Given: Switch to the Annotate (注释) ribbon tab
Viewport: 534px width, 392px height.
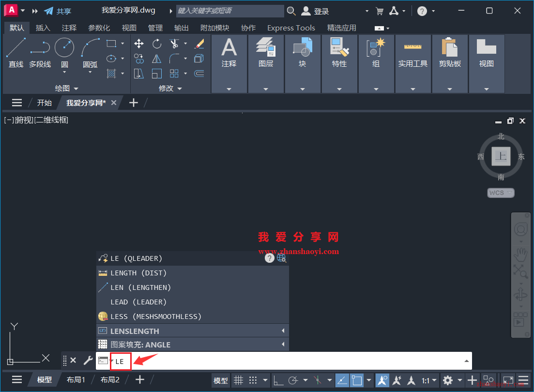Looking at the screenshot, I should coord(69,28).
